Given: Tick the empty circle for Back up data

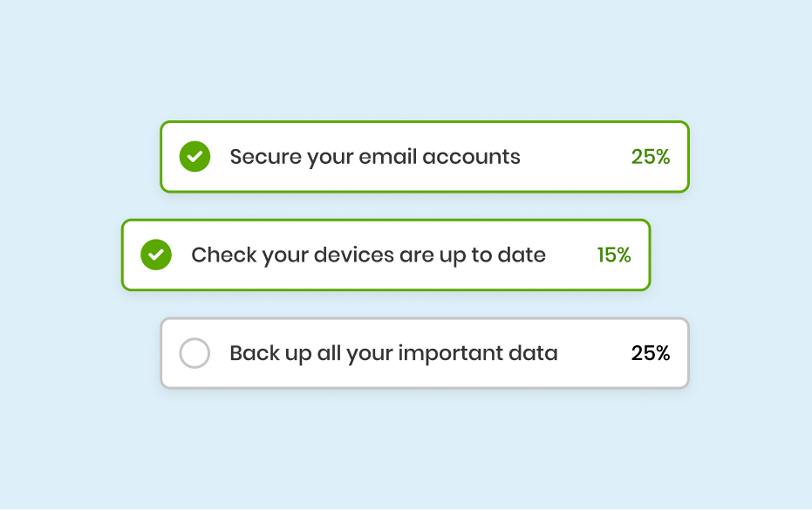Looking at the screenshot, I should click(194, 353).
